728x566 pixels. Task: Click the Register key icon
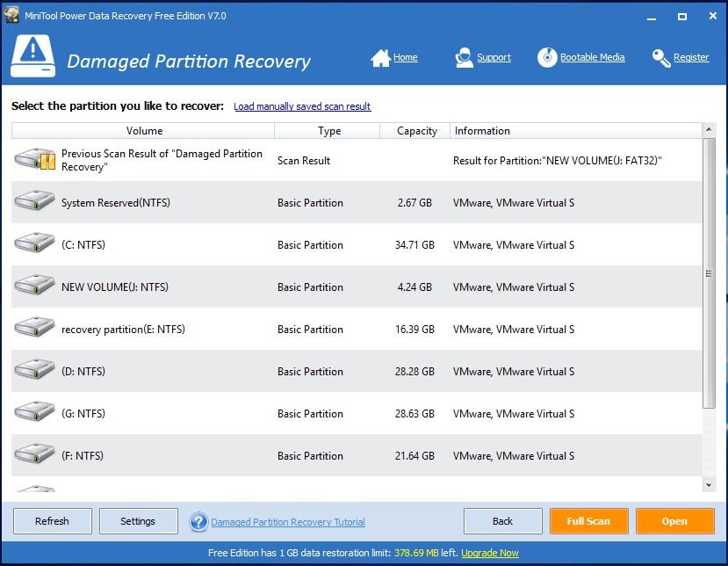661,58
